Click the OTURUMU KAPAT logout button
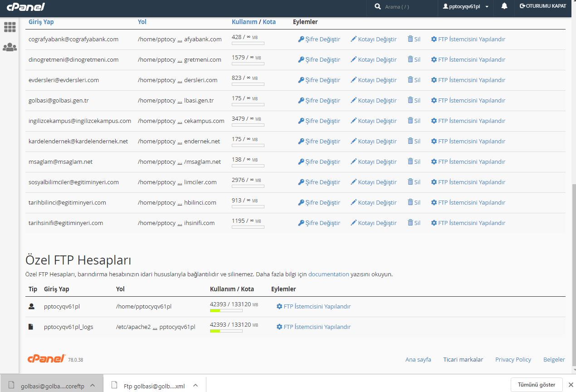Image resolution: width=576 pixels, height=392 pixels. point(543,6)
